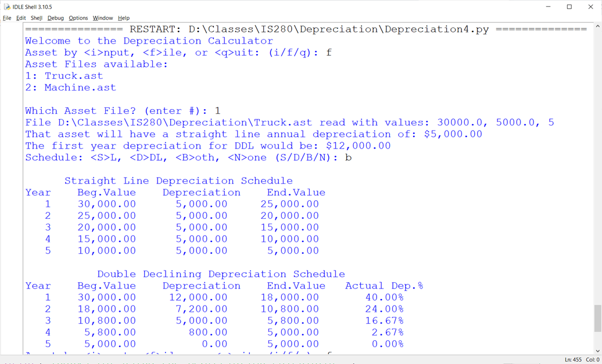Click the 20,000.00 End.Value in straight line table

[290, 216]
